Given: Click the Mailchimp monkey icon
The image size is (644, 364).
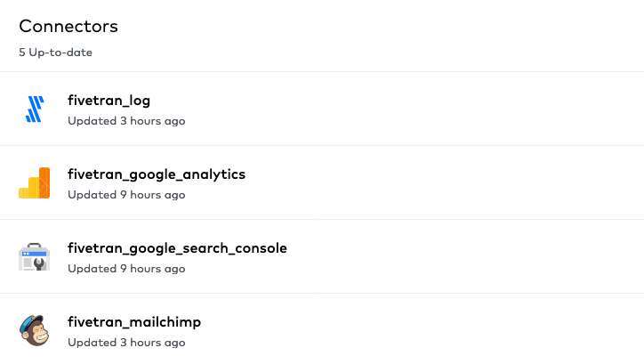Looking at the screenshot, I should pos(34,330).
